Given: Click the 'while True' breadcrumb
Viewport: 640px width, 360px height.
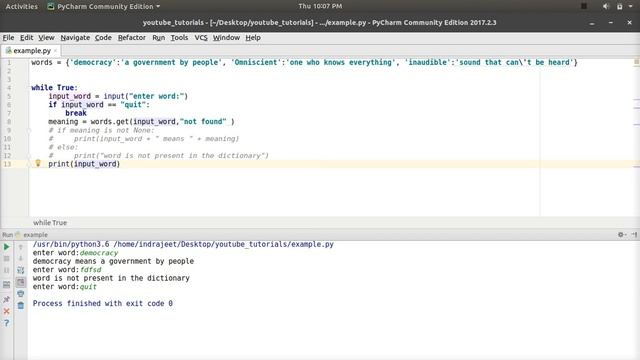Looking at the screenshot, I should 50,222.
